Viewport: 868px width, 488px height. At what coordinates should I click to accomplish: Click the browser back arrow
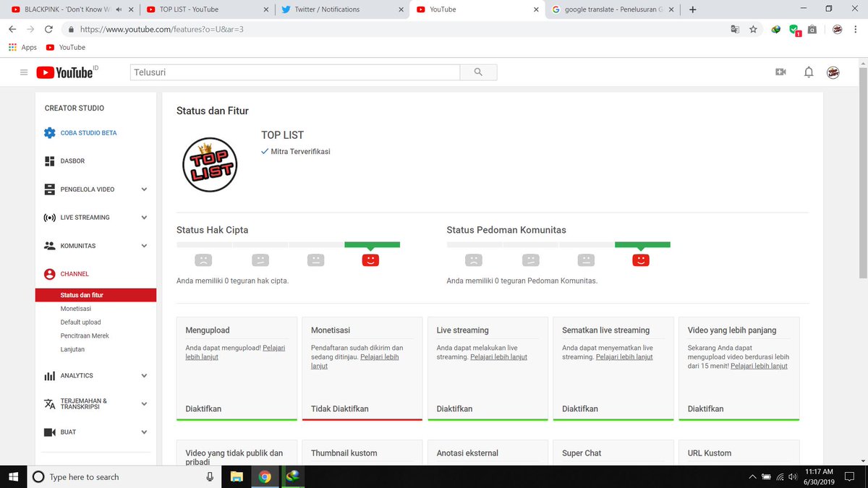(x=12, y=30)
